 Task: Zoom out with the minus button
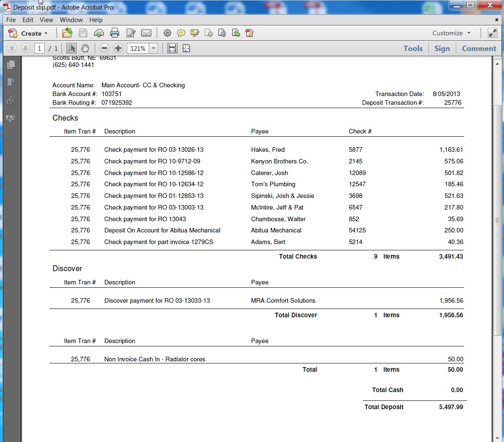pos(104,48)
